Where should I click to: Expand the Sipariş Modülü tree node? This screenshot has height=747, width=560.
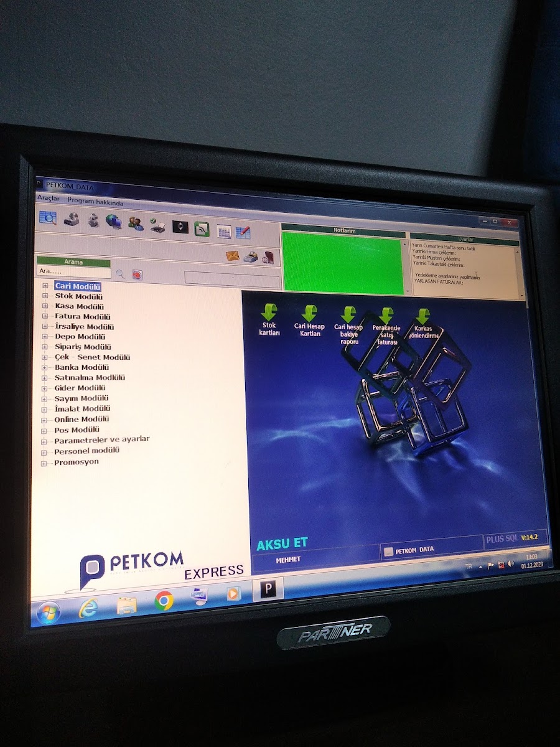click(x=45, y=347)
